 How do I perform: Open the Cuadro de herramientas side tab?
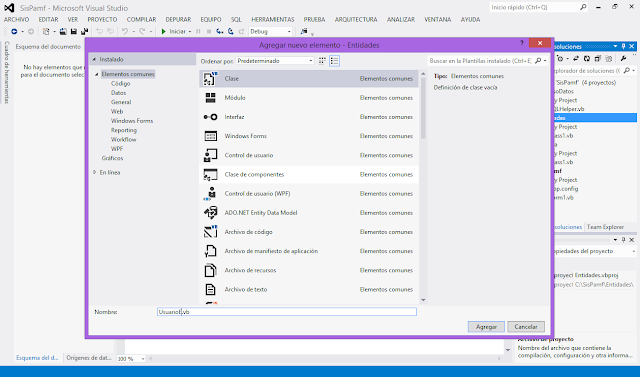click(7, 72)
